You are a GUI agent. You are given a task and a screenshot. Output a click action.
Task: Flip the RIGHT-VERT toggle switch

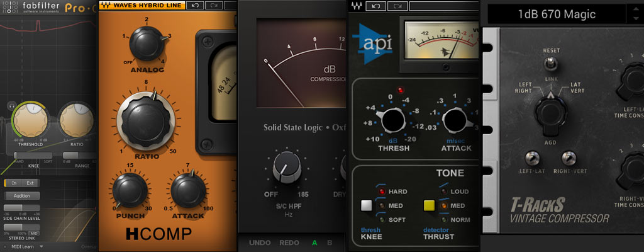[568, 158]
